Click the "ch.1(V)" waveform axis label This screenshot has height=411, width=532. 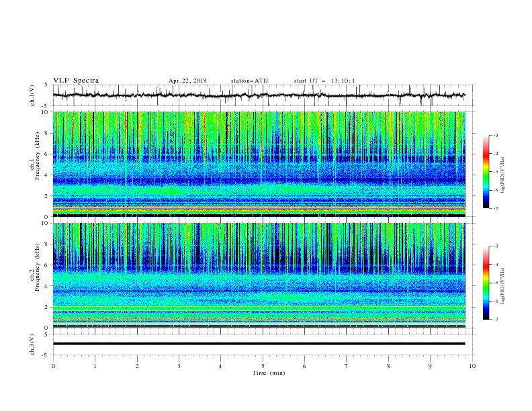tap(32, 95)
